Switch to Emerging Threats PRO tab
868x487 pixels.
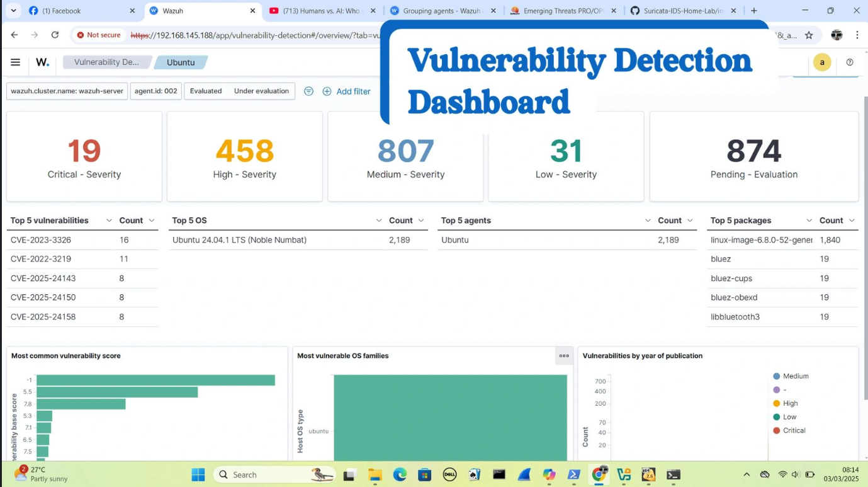pos(563,11)
